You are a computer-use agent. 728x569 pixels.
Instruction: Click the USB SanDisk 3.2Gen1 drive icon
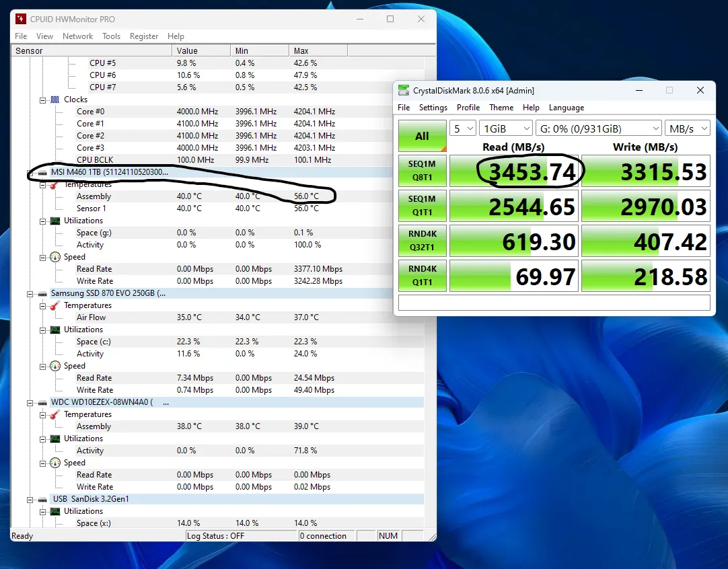(42, 499)
